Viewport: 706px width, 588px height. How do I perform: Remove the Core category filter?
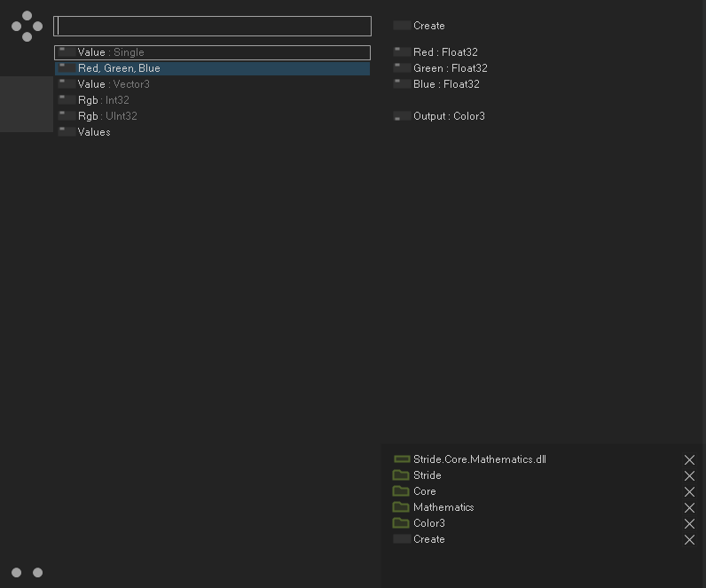click(689, 491)
